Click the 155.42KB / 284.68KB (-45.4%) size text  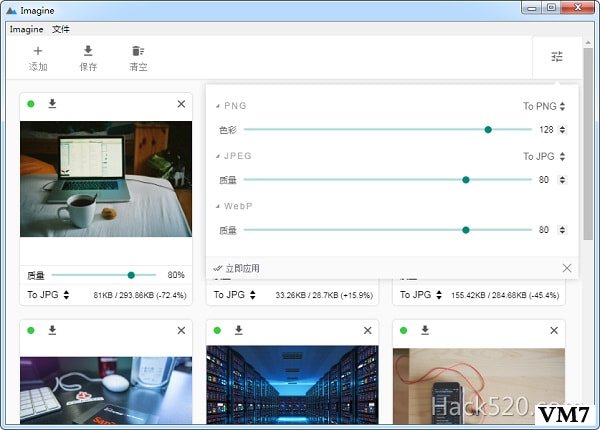(505, 295)
